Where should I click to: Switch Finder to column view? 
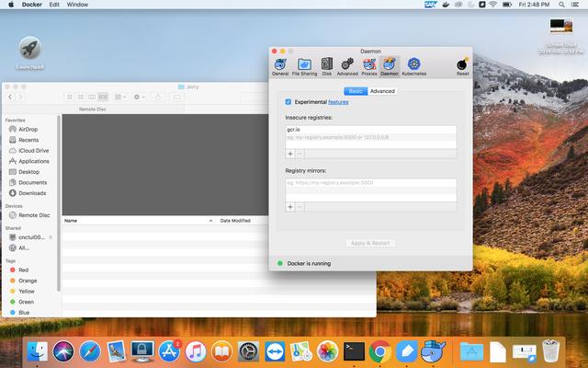pyautogui.click(x=92, y=97)
